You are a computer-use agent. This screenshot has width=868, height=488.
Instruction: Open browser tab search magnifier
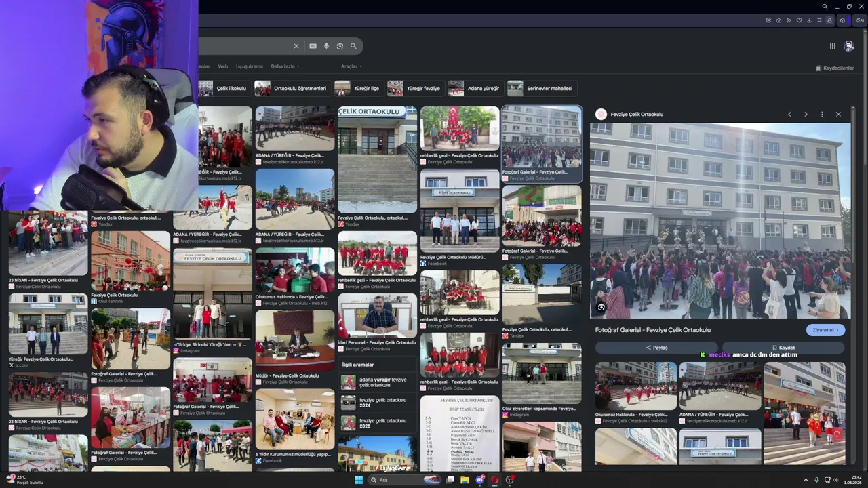pyautogui.click(x=825, y=7)
